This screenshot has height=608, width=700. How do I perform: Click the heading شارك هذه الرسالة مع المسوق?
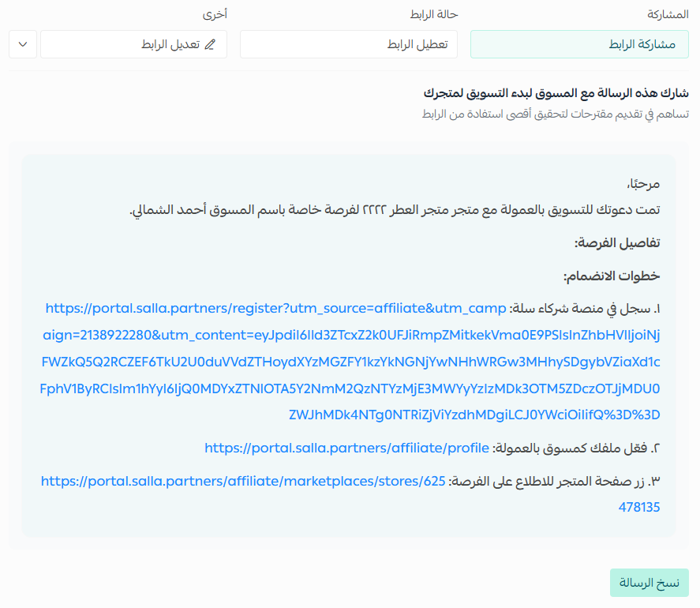[556, 93]
